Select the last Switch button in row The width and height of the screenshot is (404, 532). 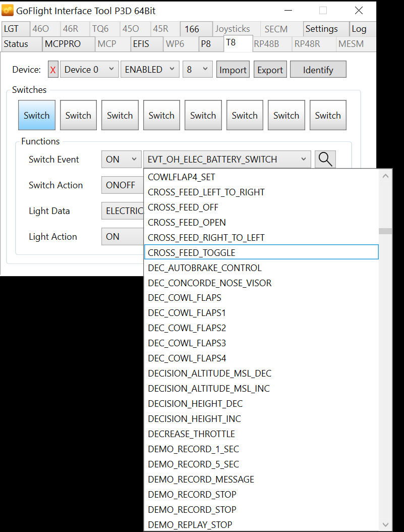(328, 116)
